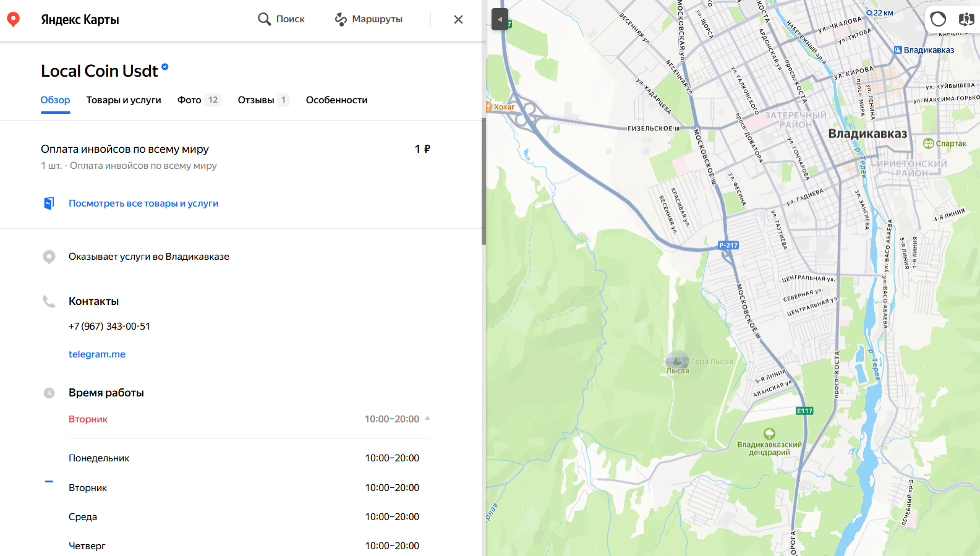Click the Понедельник hours row
Image resolution: width=980 pixels, height=556 pixels.
coord(244,458)
